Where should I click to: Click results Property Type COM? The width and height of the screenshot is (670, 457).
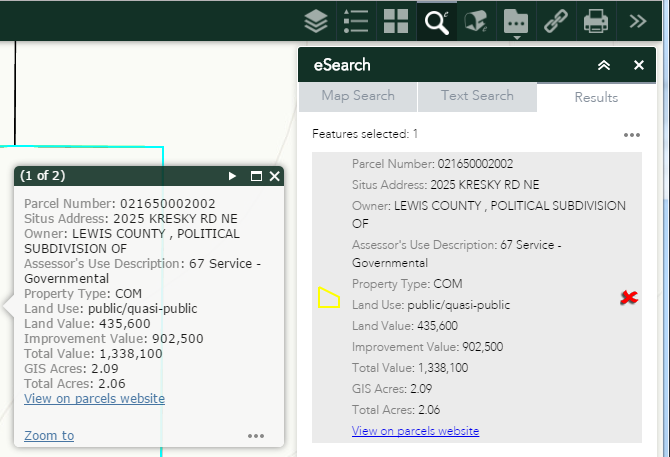pyautogui.click(x=407, y=284)
